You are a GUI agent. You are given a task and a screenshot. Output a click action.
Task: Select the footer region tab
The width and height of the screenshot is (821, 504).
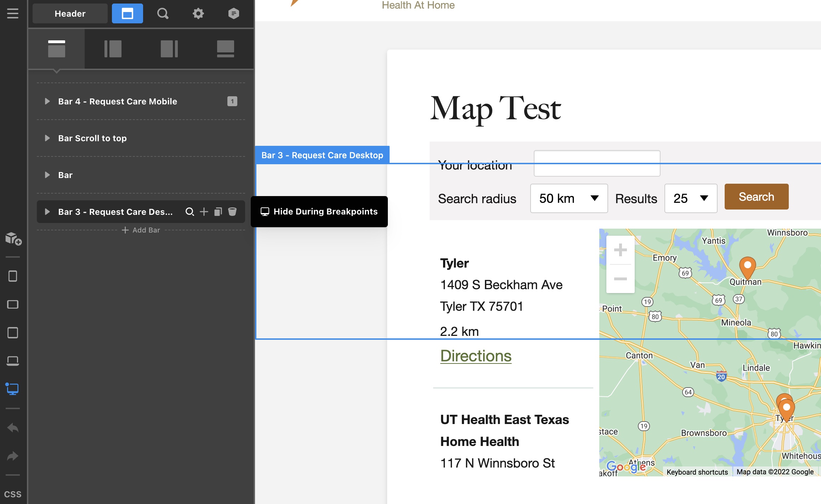coord(225,49)
